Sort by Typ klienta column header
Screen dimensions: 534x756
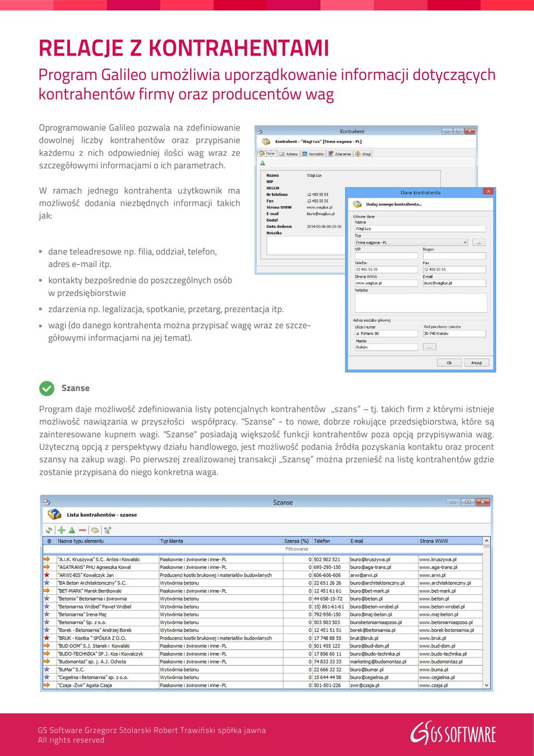[x=220, y=541]
